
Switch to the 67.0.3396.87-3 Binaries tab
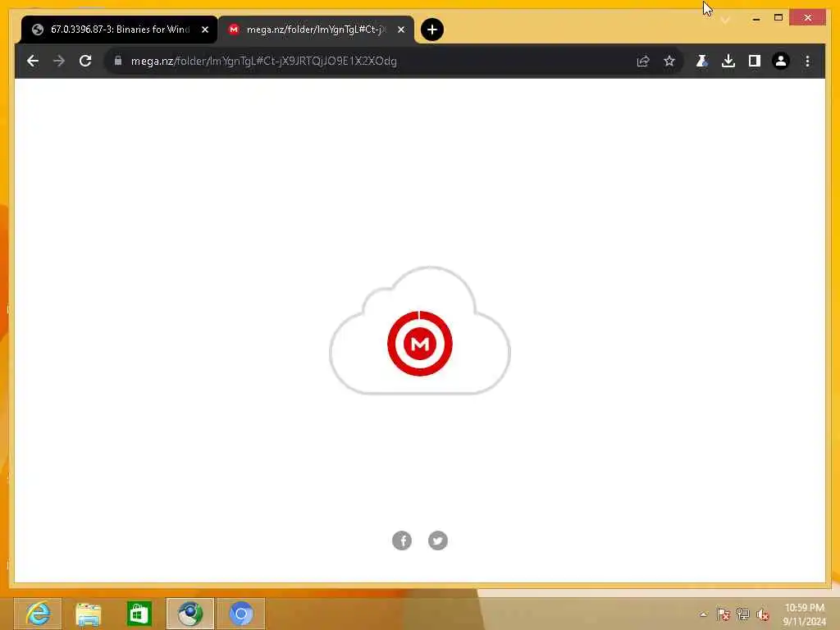(x=119, y=30)
